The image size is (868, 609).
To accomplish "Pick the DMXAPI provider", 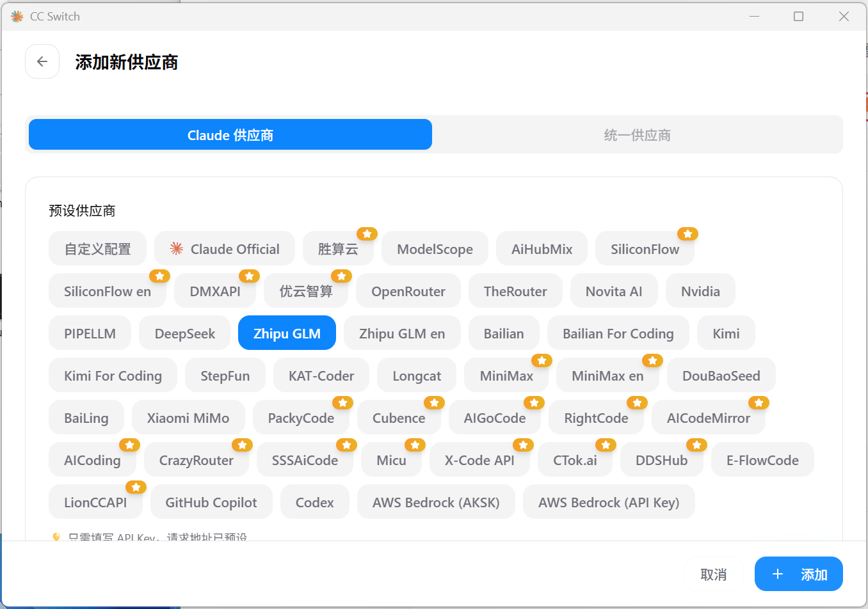I will point(215,290).
